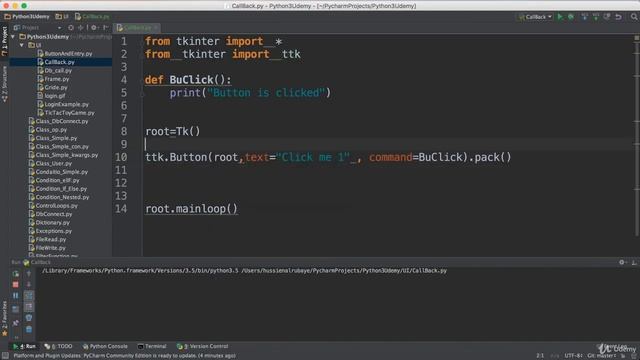Screen dimensions: 640x360
Task: Collapse the Python3Udemy root tree node
Action: coord(13,37)
